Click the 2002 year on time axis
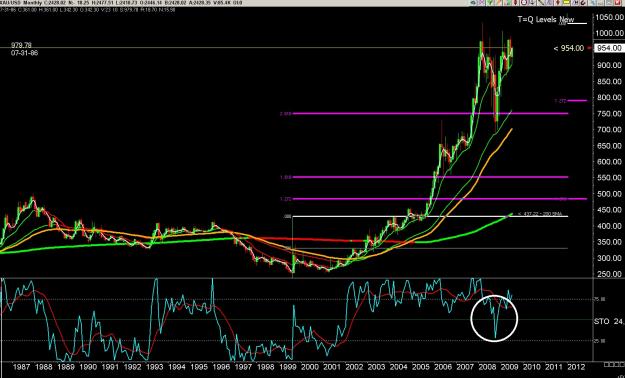Image resolution: width=625 pixels, height=378 pixels. (x=355, y=367)
